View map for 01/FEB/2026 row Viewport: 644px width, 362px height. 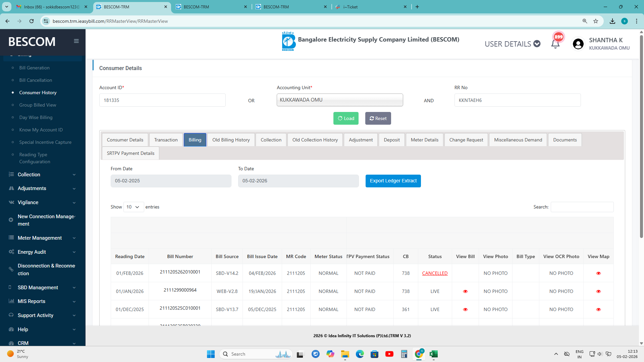click(598, 273)
